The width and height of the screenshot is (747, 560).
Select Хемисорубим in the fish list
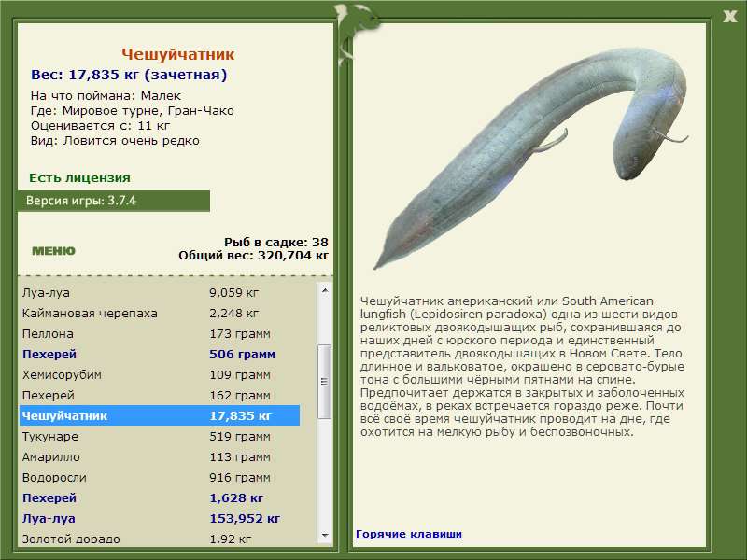coord(159,375)
